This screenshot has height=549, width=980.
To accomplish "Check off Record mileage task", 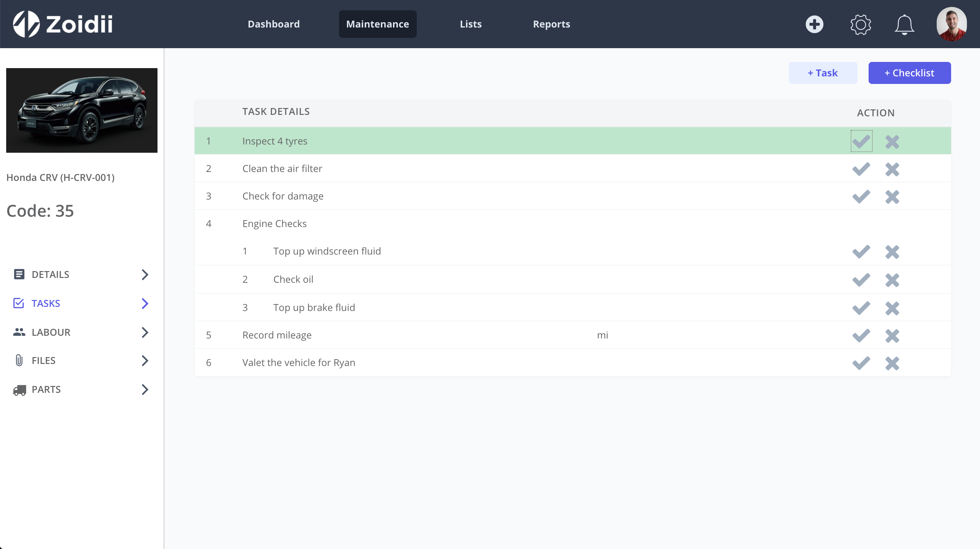I will coord(862,336).
